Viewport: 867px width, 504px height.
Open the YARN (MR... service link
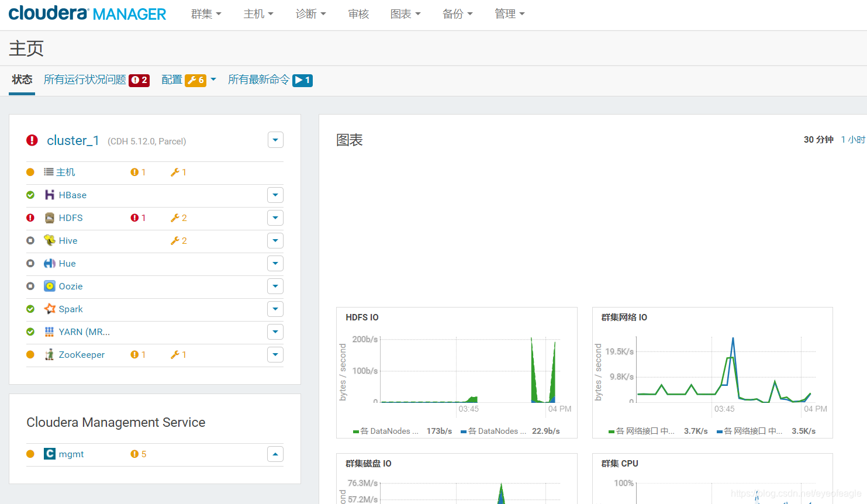[84, 332]
